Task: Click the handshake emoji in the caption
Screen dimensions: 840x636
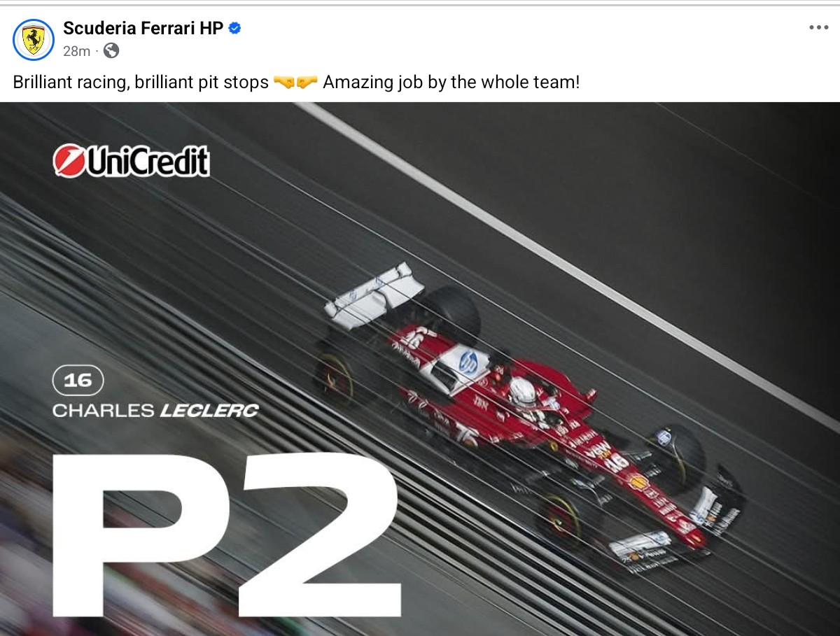Action: [x=296, y=83]
